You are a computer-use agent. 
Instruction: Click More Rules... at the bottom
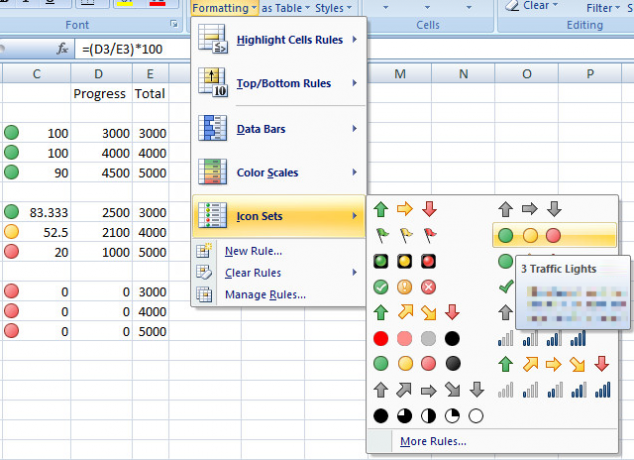pos(433,441)
